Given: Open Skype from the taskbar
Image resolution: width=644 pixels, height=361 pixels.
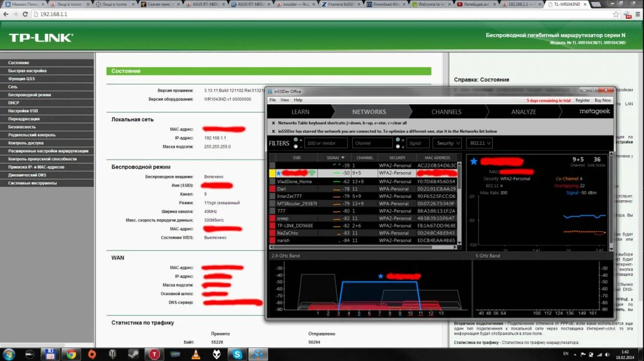Looking at the screenshot, I should pyautogui.click(x=237, y=354).
